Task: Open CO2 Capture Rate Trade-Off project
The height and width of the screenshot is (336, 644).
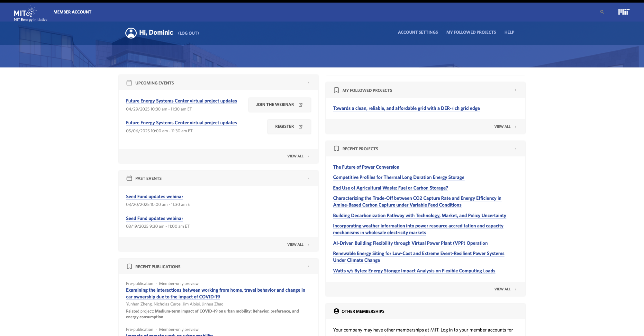Action: pyautogui.click(x=417, y=201)
